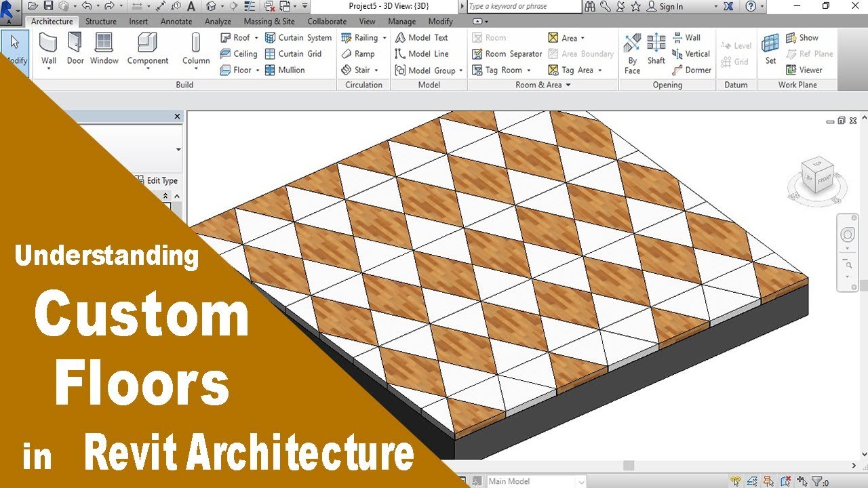Image resolution: width=868 pixels, height=488 pixels.
Task: Select the Window tool
Action: 104,49
